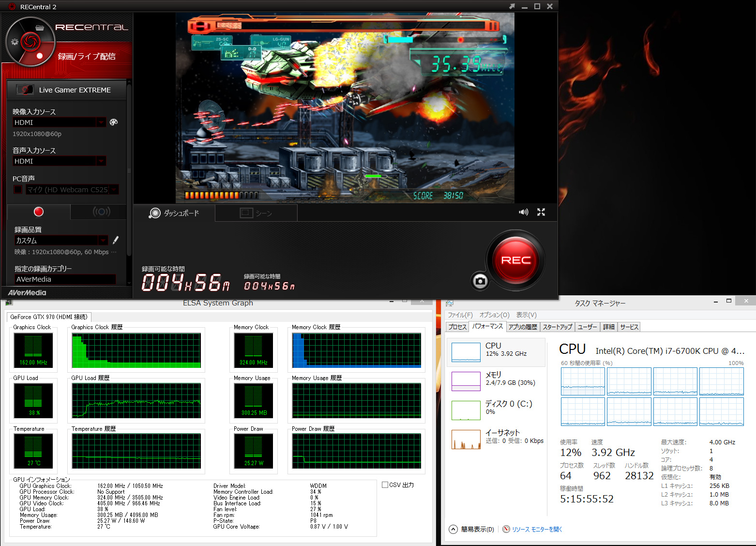Mute the preview with the speaker icon

pos(524,212)
